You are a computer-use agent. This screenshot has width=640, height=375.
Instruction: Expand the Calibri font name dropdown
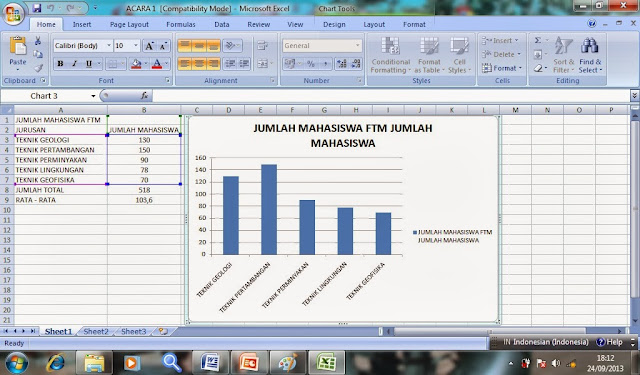coord(109,45)
